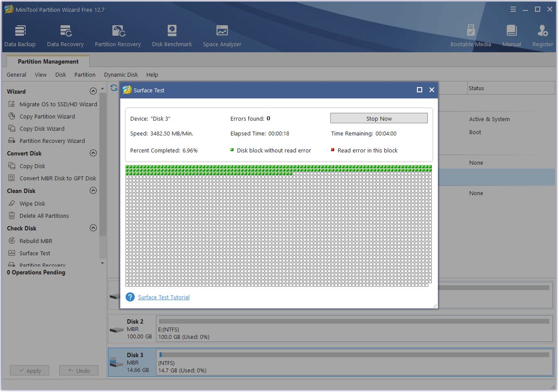This screenshot has width=559, height=392.
Task: Click sidebar scroll down arrow
Action: (103, 263)
